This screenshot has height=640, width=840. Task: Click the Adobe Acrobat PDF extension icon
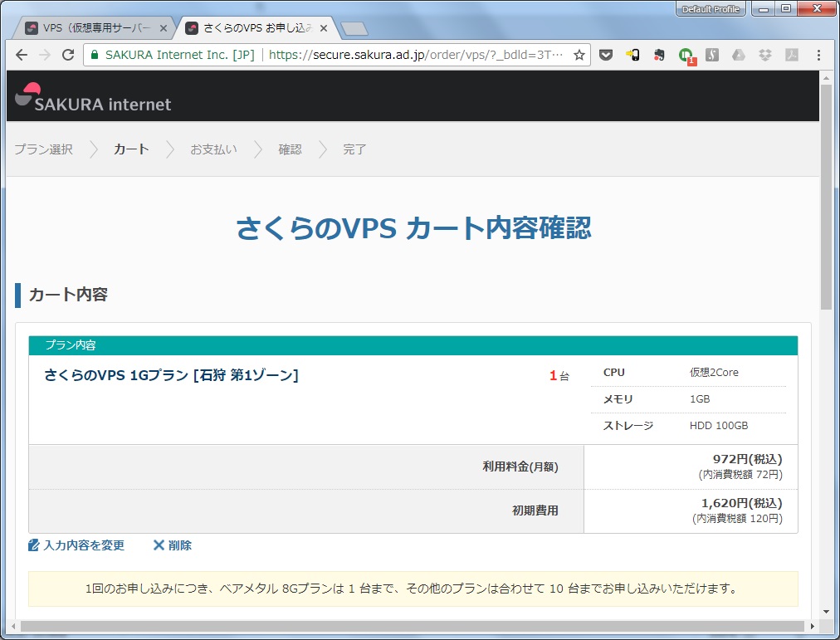792,55
